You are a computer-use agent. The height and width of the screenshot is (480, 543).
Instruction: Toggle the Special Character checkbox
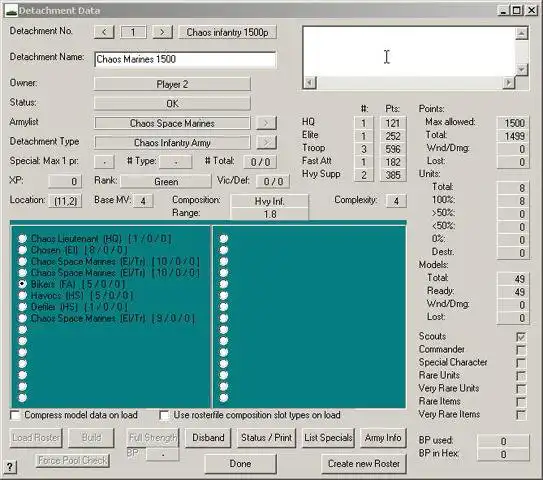520,363
